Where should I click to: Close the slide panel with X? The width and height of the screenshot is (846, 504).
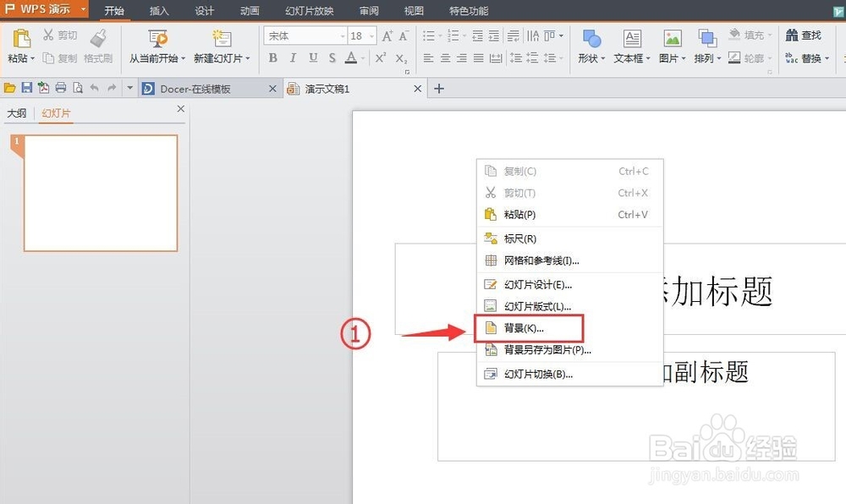click(181, 109)
